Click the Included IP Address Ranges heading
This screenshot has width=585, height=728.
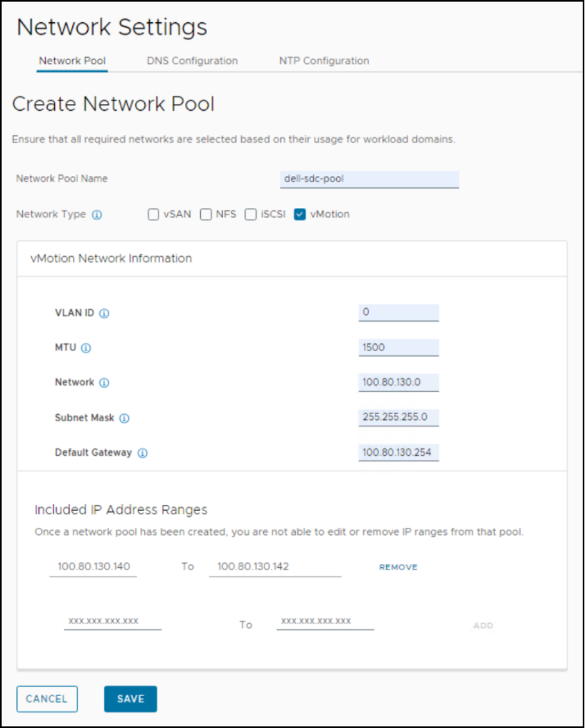[x=121, y=510]
